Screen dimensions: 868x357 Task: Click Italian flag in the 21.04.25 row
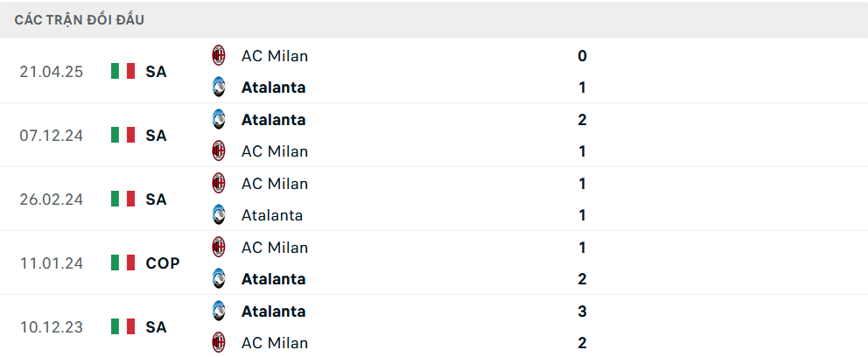tap(123, 72)
